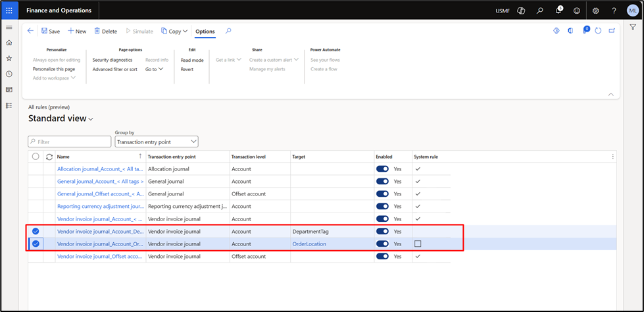The width and height of the screenshot is (644, 312).
Task: Open Copilot icon in top bar
Action: coord(522,11)
